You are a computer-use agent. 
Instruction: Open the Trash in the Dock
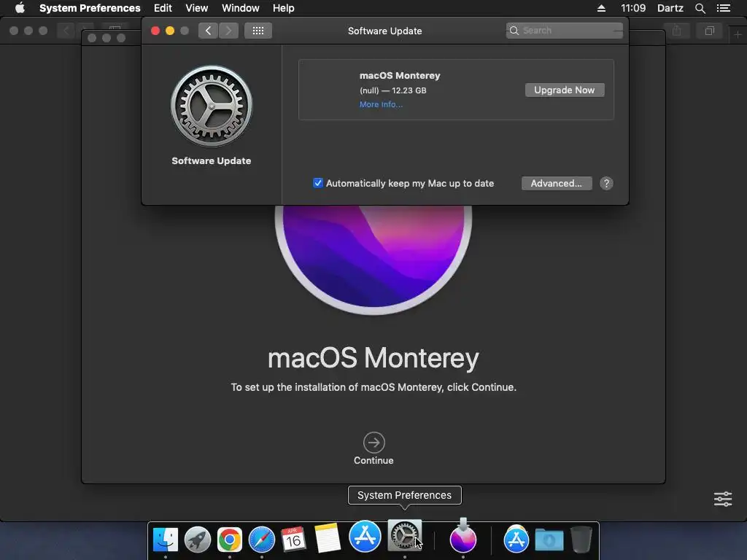pyautogui.click(x=581, y=540)
